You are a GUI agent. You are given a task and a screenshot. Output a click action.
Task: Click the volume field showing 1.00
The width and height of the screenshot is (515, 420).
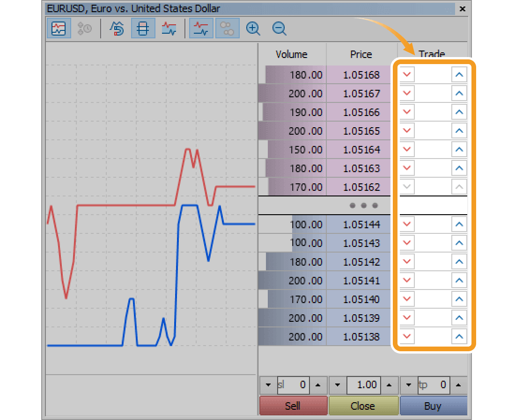coord(363,385)
